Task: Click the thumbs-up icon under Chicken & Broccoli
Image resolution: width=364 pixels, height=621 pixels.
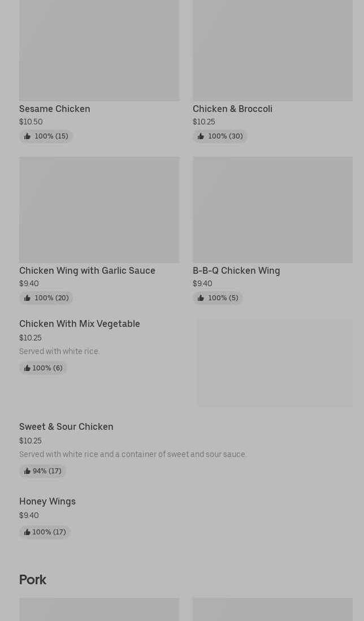Action: 201,136
